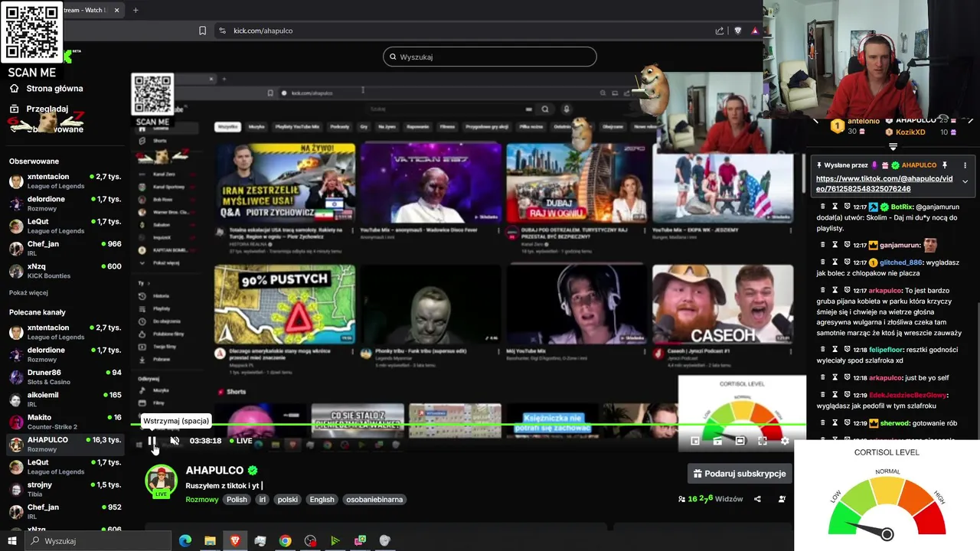This screenshot has height=551, width=980.
Task: Open Google Chrome from the taskbar
Action: pos(285,541)
